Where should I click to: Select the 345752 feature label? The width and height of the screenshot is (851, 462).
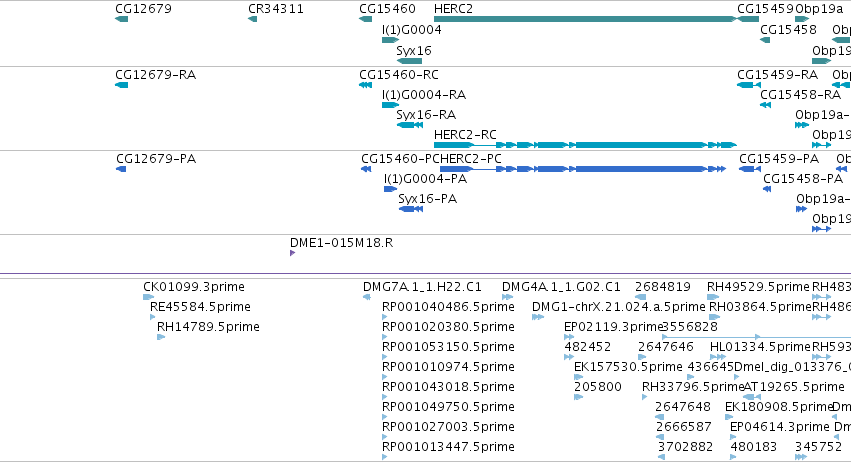coord(818,448)
